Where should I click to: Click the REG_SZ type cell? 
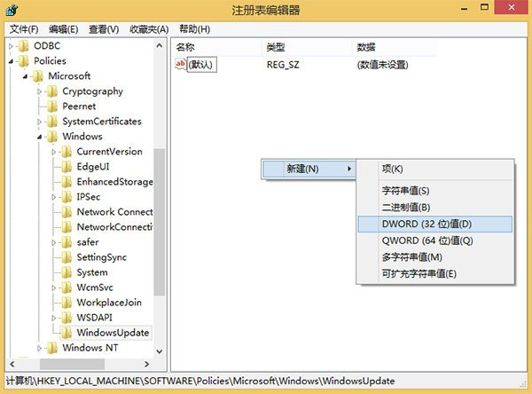tap(283, 65)
